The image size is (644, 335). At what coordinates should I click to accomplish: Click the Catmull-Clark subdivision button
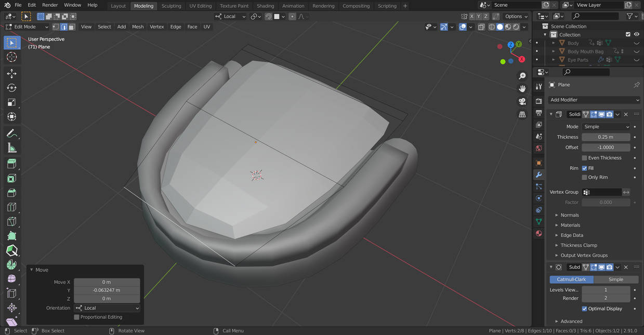572,279
